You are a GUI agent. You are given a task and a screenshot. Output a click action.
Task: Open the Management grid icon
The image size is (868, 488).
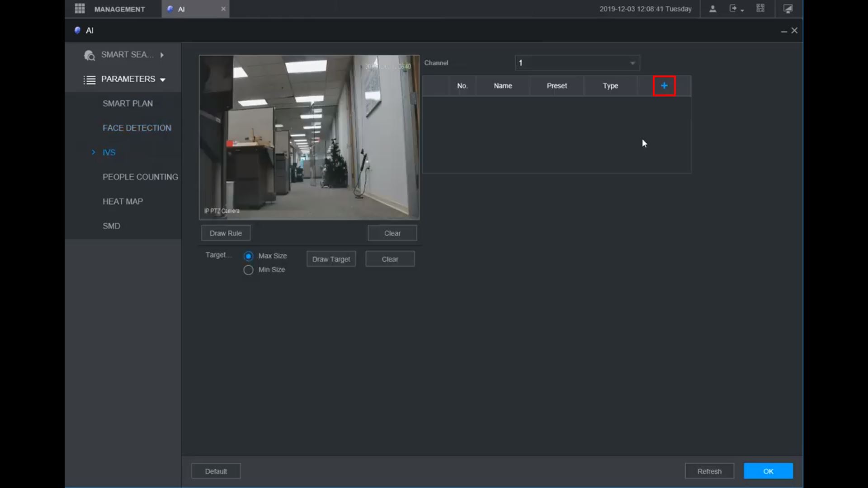80,9
